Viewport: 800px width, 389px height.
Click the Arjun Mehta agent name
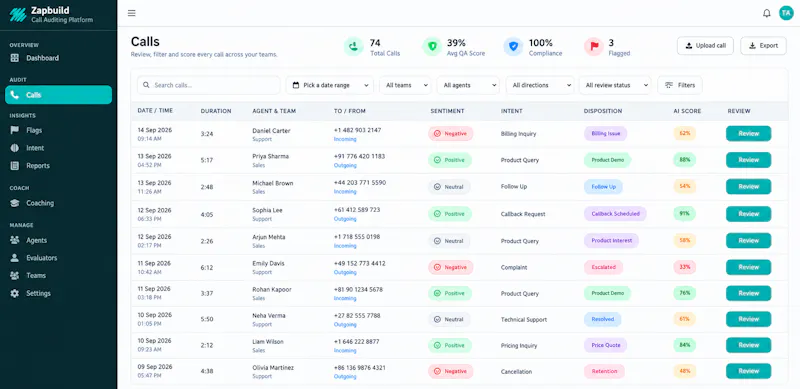(x=269, y=237)
